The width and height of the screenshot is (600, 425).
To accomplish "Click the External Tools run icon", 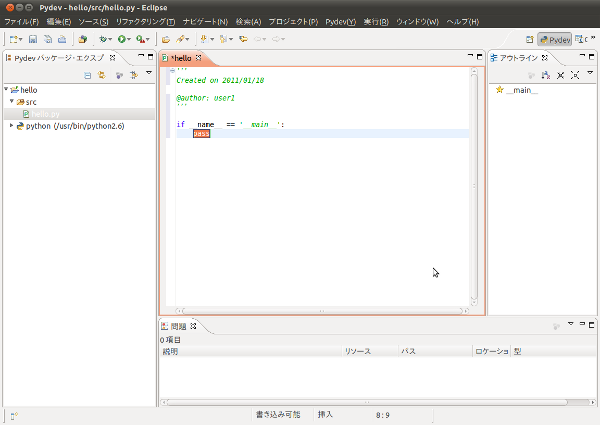I will tap(140, 39).
